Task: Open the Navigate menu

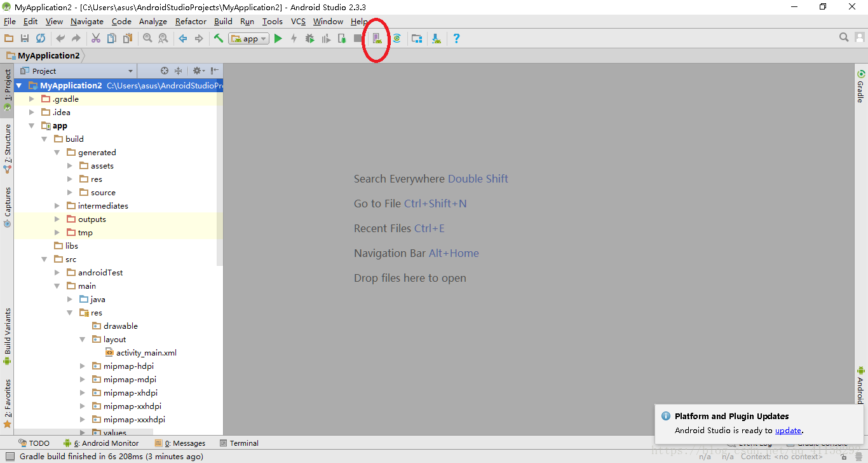Action: (x=86, y=21)
